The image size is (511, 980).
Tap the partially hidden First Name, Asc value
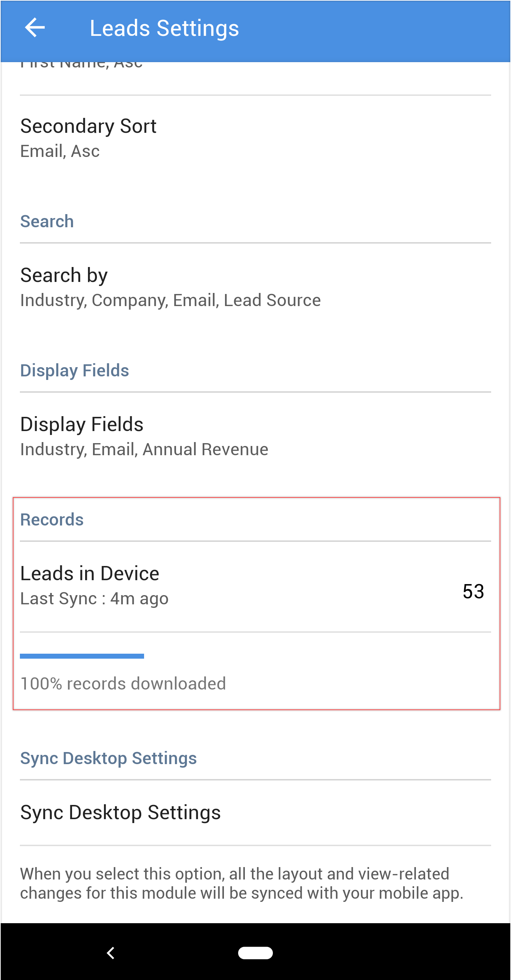81,65
